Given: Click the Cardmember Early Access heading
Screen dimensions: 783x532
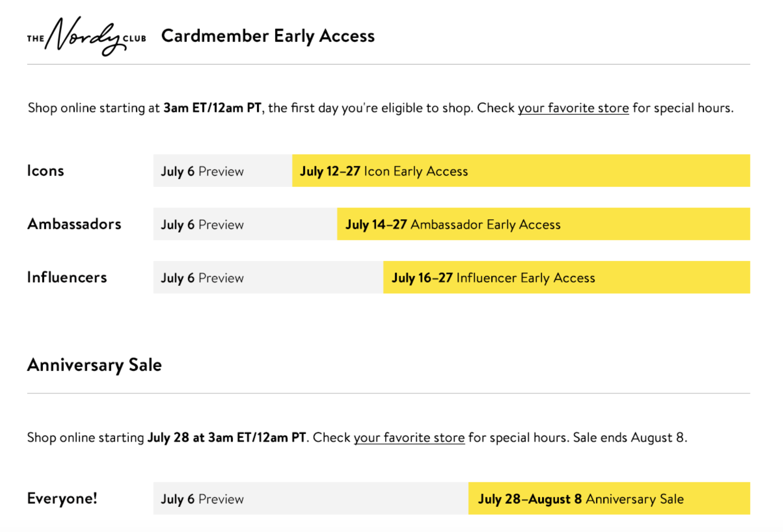Looking at the screenshot, I should coord(268,36).
